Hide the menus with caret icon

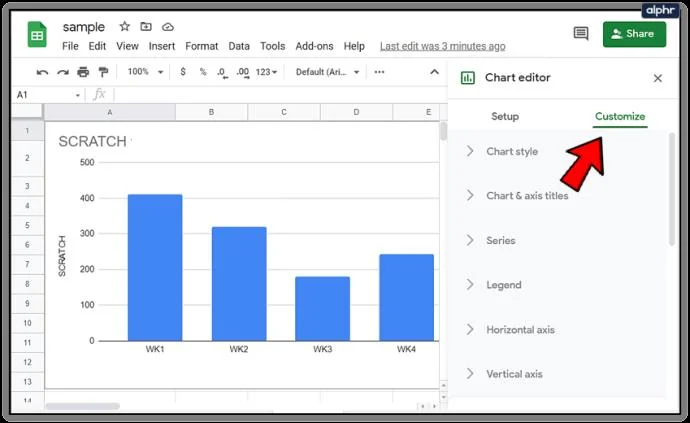[434, 72]
